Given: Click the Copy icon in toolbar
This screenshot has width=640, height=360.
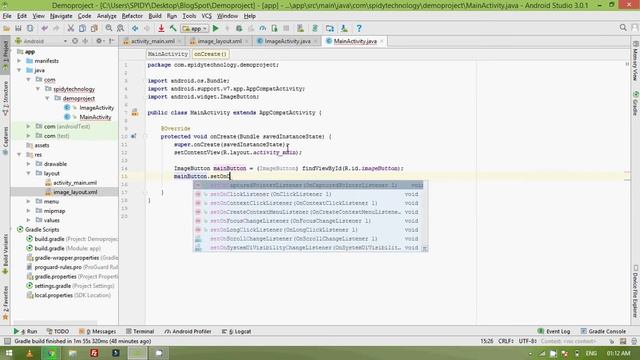Looking at the screenshot, I should (x=82, y=29).
